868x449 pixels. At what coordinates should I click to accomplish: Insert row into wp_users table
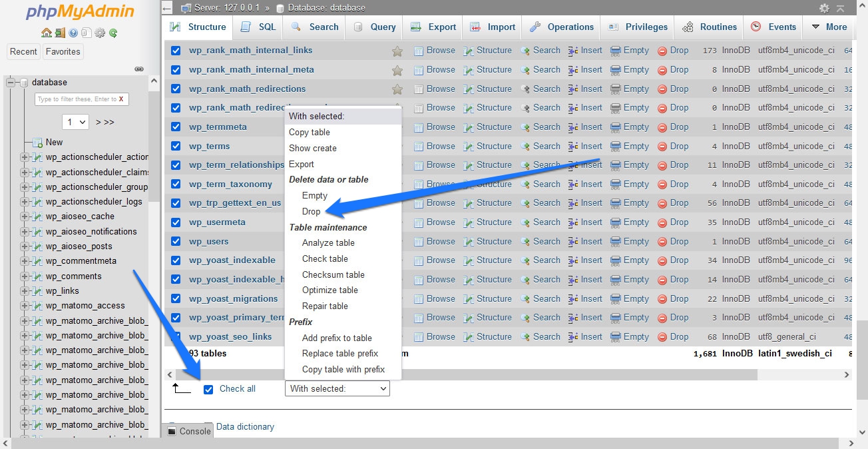pyautogui.click(x=585, y=241)
